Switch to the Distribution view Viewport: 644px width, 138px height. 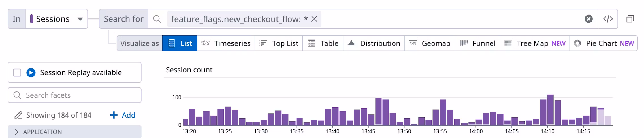click(x=374, y=43)
